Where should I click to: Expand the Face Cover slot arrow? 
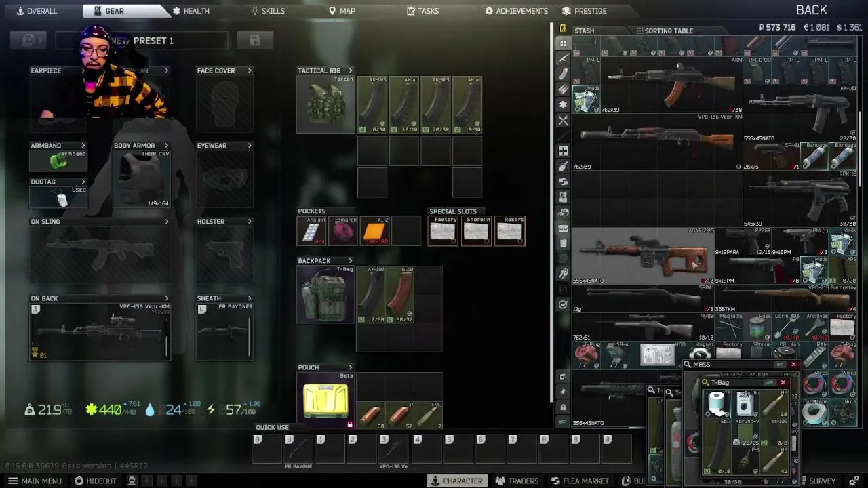click(250, 70)
